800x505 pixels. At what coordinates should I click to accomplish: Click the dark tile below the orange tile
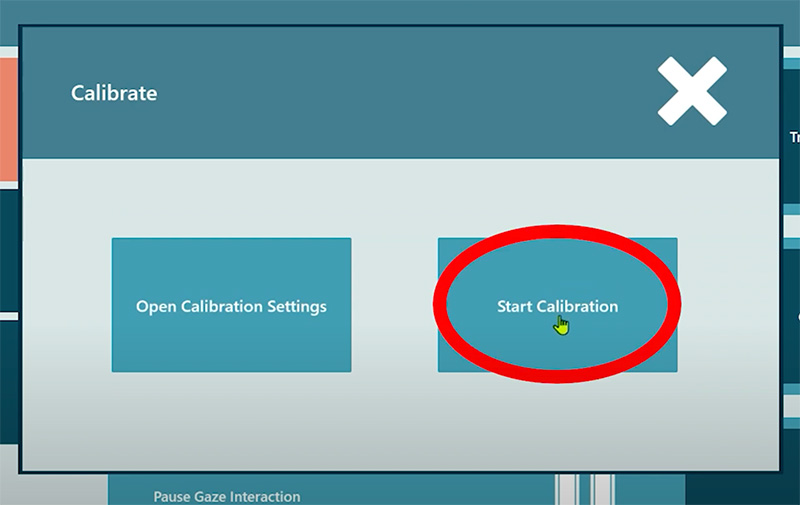(9, 250)
